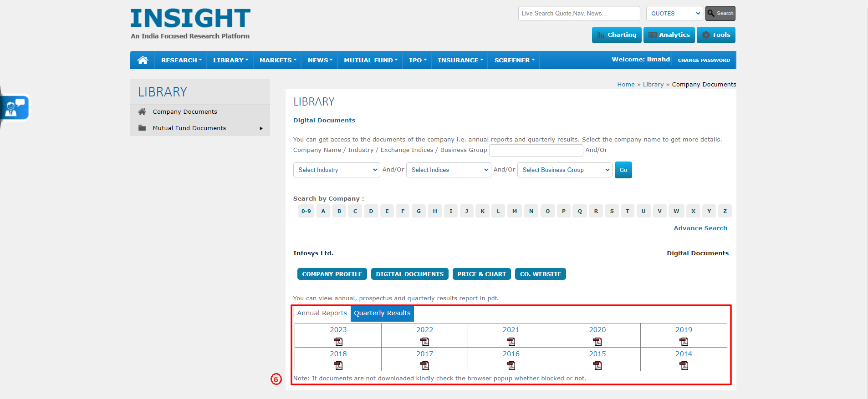Screen dimensions: 868x399
Task: Download the 2020 quarterly results PDF icon
Action: [597, 342]
